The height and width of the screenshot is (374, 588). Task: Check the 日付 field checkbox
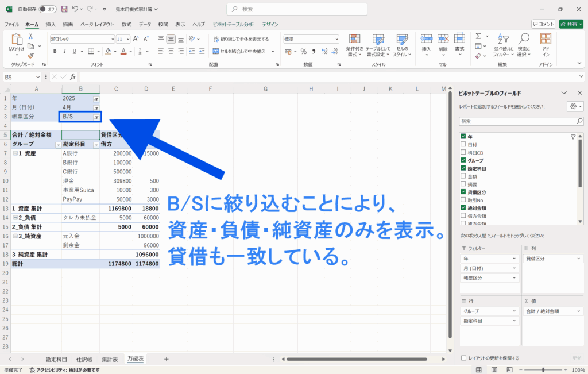pyautogui.click(x=463, y=145)
